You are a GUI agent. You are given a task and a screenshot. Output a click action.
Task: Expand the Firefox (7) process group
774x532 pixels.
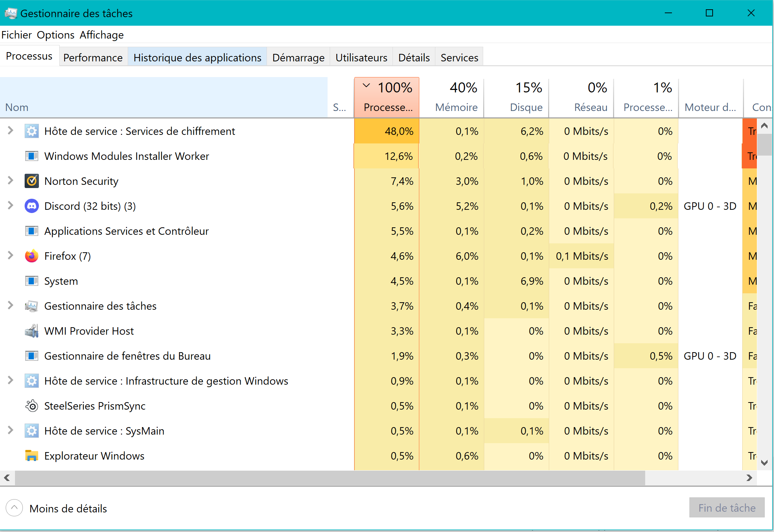tap(10, 255)
